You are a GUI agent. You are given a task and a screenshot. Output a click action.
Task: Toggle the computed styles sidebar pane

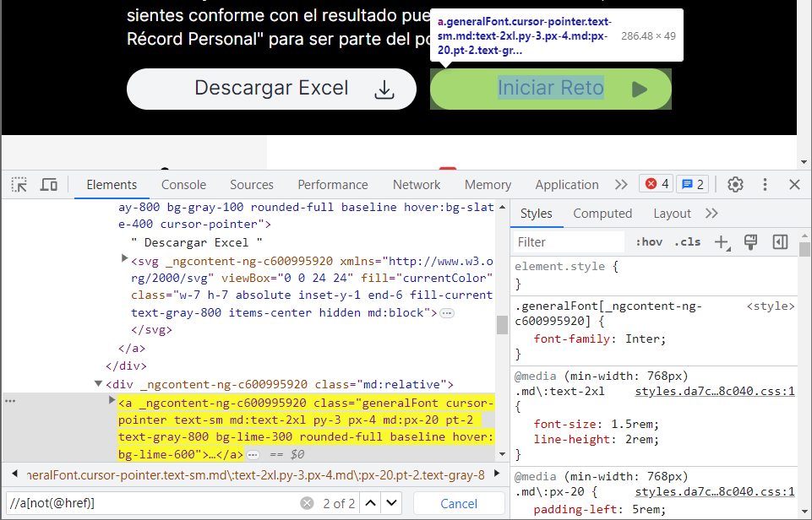(x=602, y=214)
